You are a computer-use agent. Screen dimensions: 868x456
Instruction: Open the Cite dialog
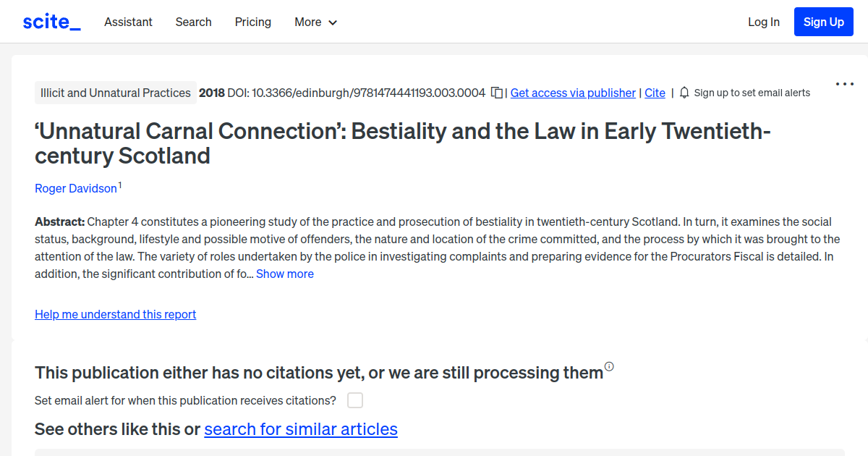tap(655, 93)
